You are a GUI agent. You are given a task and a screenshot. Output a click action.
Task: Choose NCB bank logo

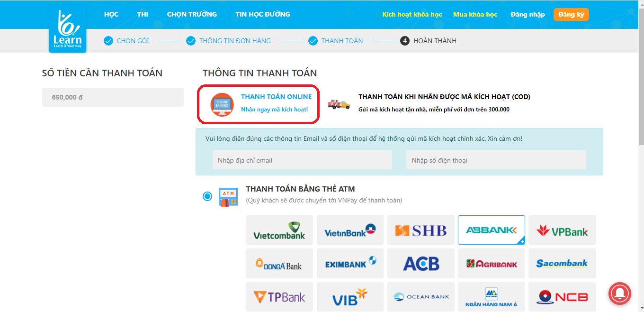point(562,297)
